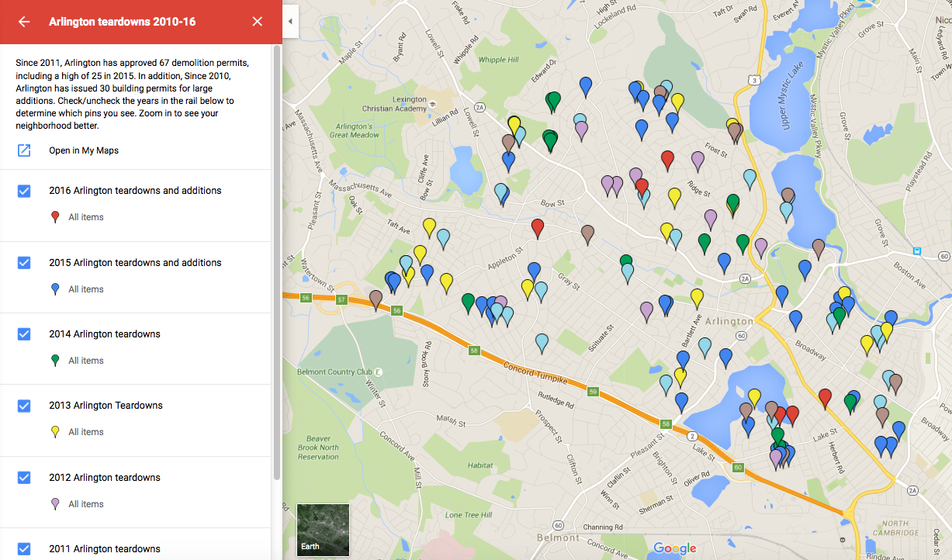Viewport: 952px width, 560px height.
Task: Click the back arrow in red header
Action: click(x=24, y=22)
